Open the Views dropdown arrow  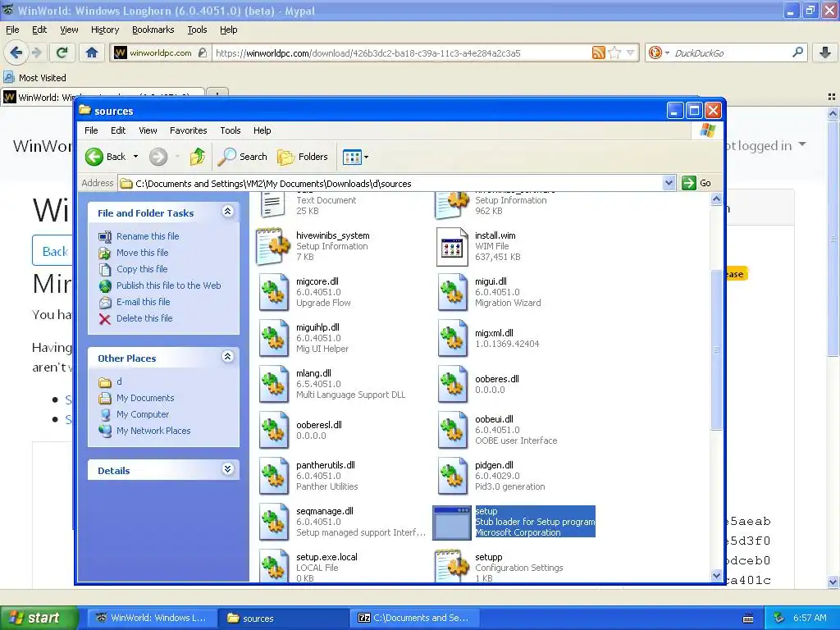[367, 157]
